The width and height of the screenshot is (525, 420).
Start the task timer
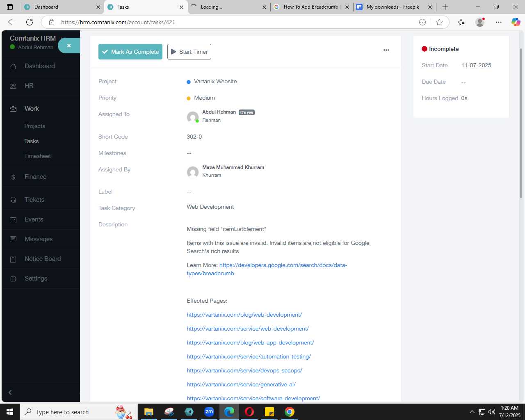(189, 52)
